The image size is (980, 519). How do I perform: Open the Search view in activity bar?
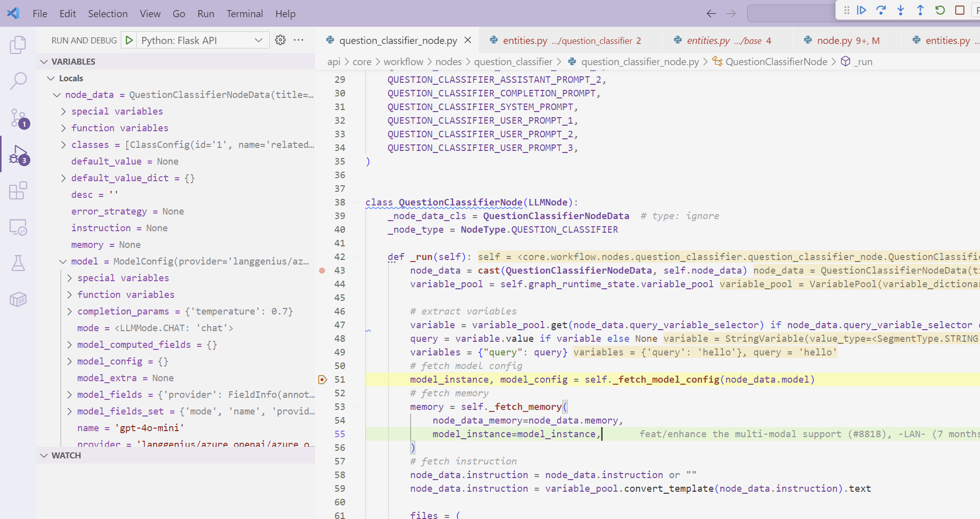click(18, 81)
